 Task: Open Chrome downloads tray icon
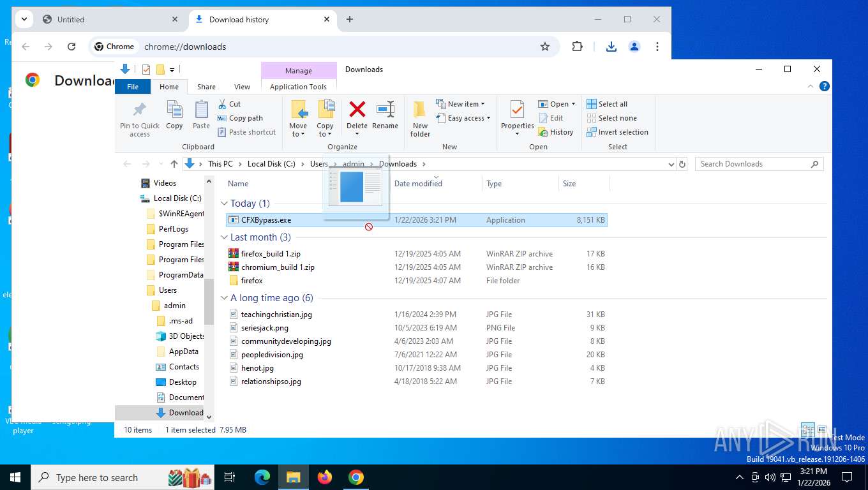[x=611, y=47]
